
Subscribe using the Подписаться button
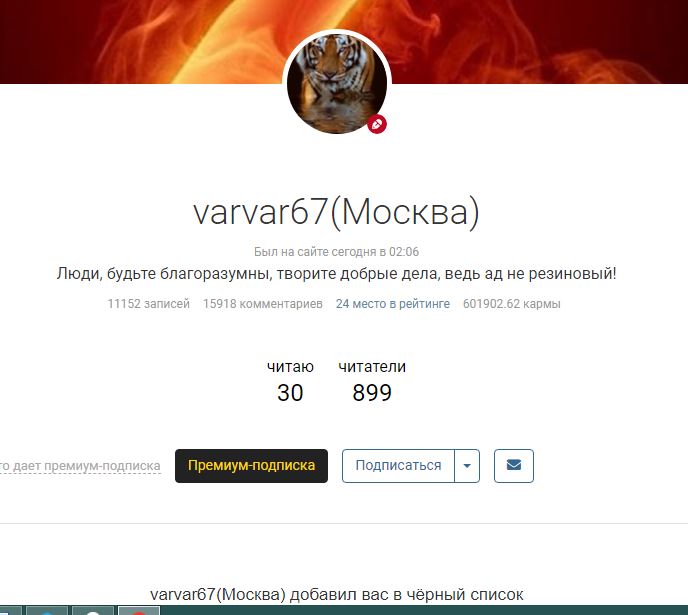tap(398, 465)
